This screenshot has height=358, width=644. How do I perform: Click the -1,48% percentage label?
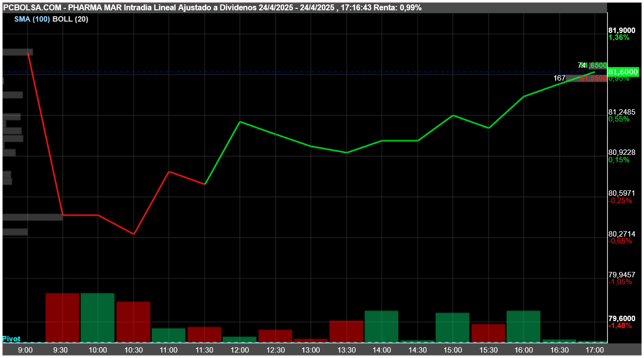tap(620, 326)
